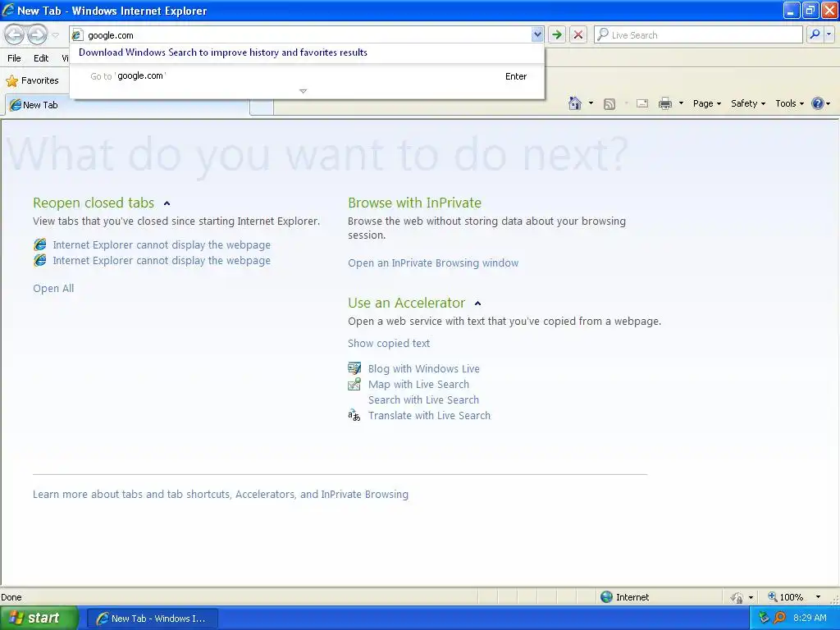Click the system tray orange search icon
Image resolution: width=840 pixels, height=630 pixels.
(x=779, y=618)
